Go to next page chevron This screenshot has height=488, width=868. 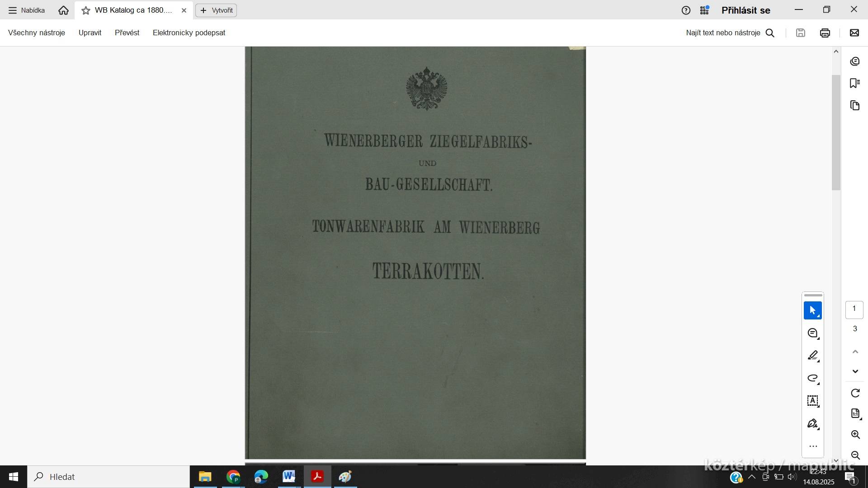tap(855, 371)
